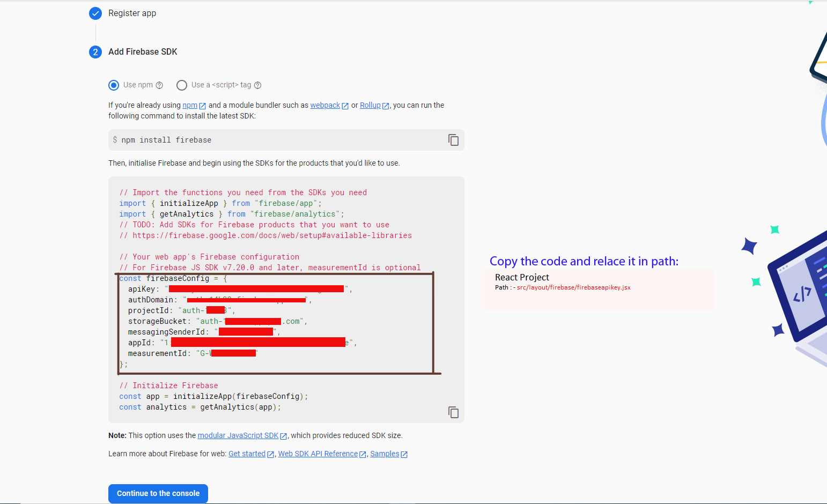The width and height of the screenshot is (827, 504).
Task: Click help icon beside Use npm
Action: click(159, 85)
